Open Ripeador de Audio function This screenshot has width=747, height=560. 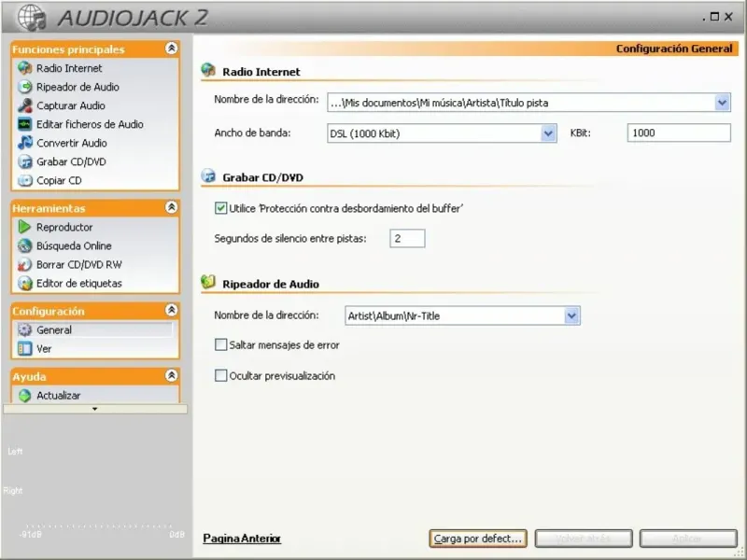(x=78, y=87)
